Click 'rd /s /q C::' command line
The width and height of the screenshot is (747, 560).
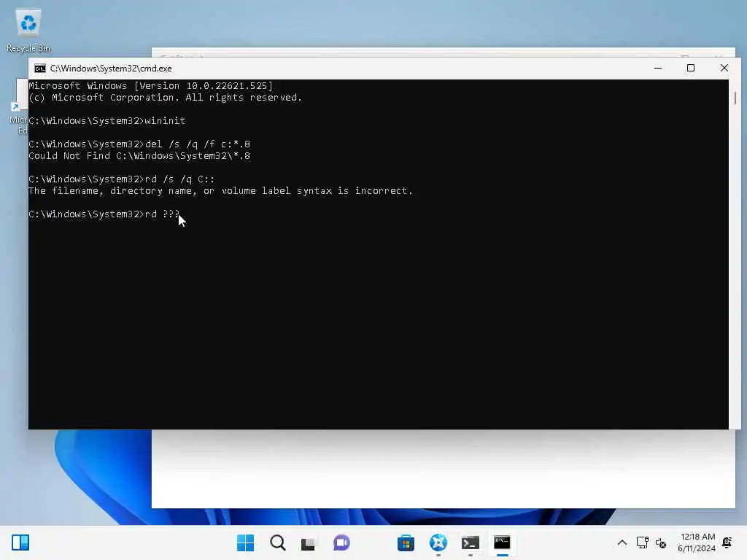(122, 179)
